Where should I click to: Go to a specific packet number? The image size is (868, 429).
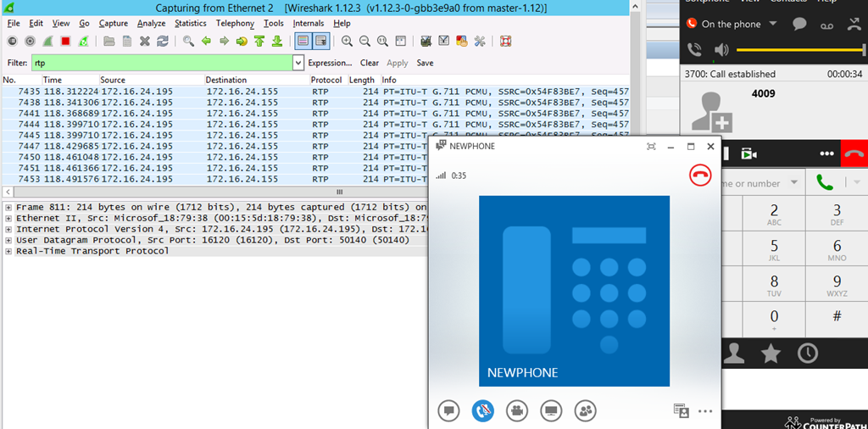pyautogui.click(x=242, y=41)
